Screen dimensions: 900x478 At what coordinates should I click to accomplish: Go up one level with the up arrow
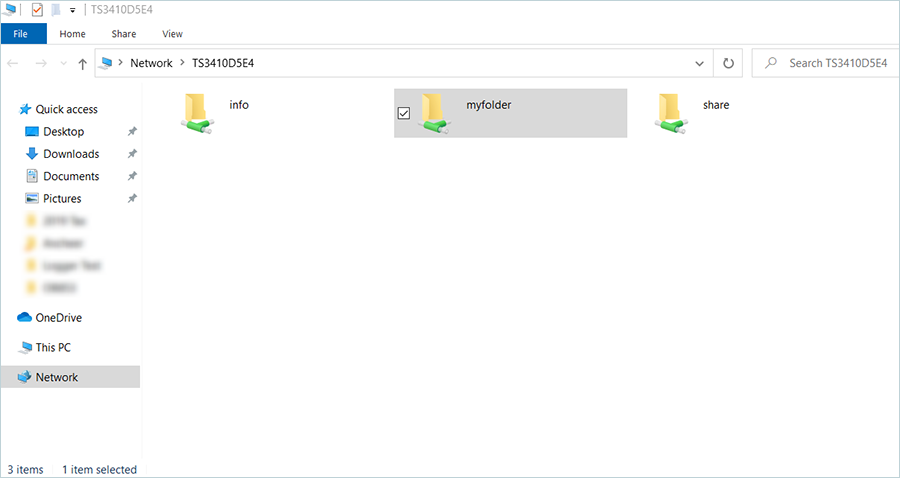point(82,63)
